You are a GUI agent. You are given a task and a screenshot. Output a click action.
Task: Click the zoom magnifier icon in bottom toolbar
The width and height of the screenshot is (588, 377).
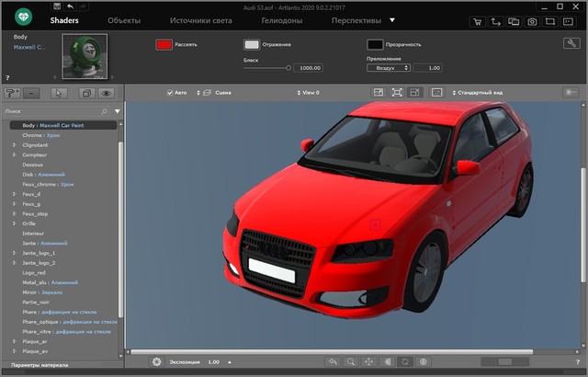coord(350,362)
